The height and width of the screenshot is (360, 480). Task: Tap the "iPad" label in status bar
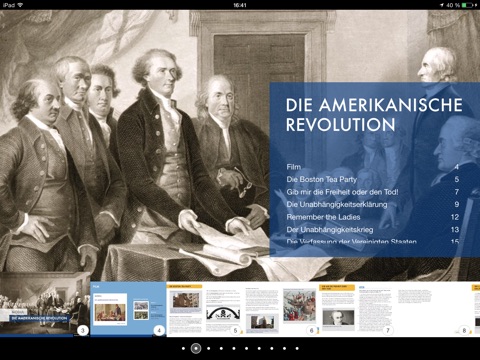tap(8, 5)
